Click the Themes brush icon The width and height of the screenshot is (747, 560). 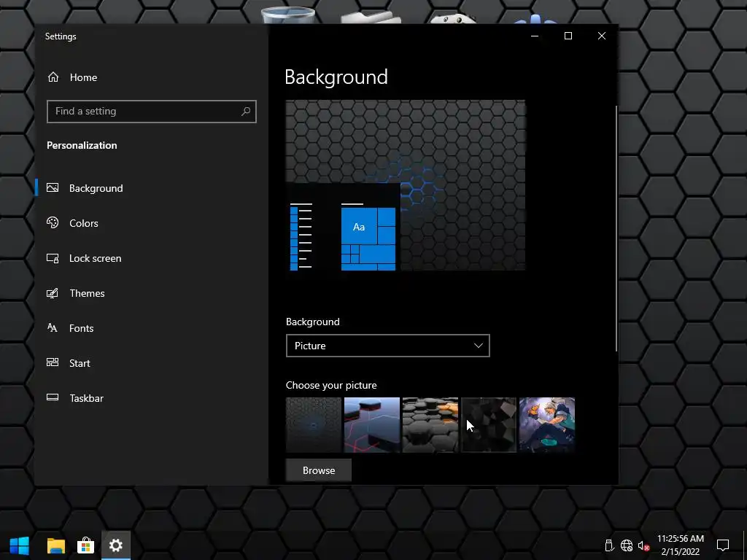(53, 293)
